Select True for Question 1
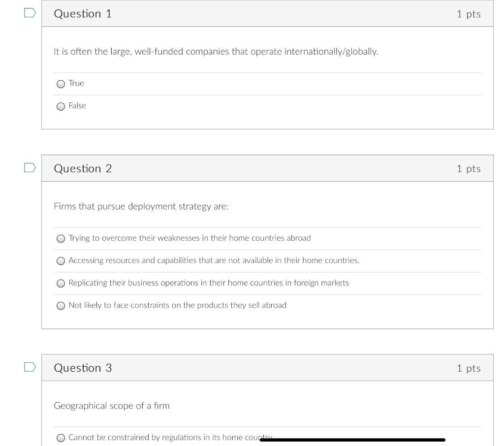The width and height of the screenshot is (504, 446). pos(61,84)
